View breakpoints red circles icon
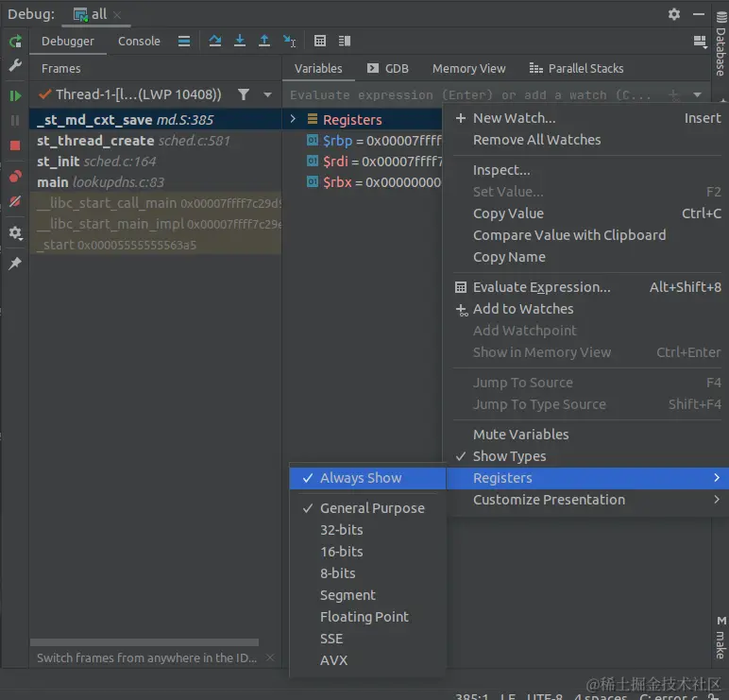The height and width of the screenshot is (700, 729). (x=15, y=177)
